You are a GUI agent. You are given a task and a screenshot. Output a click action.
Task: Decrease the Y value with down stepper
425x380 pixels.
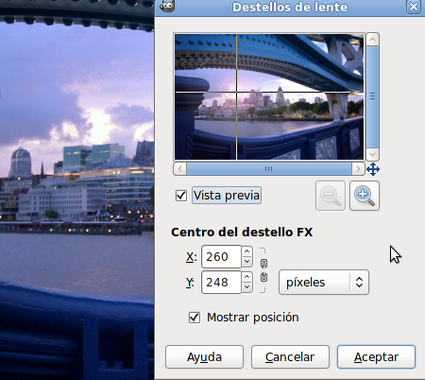(x=247, y=287)
